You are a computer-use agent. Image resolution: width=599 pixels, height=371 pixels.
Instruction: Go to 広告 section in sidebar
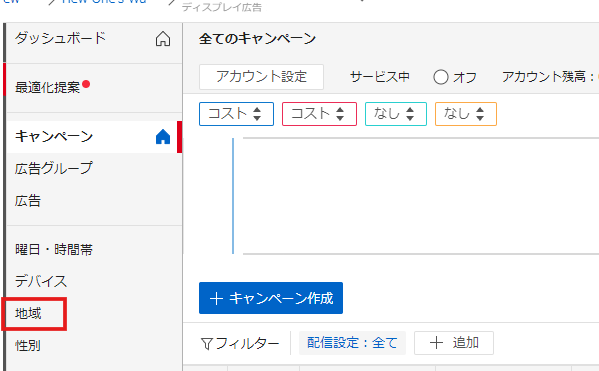pyautogui.click(x=28, y=201)
